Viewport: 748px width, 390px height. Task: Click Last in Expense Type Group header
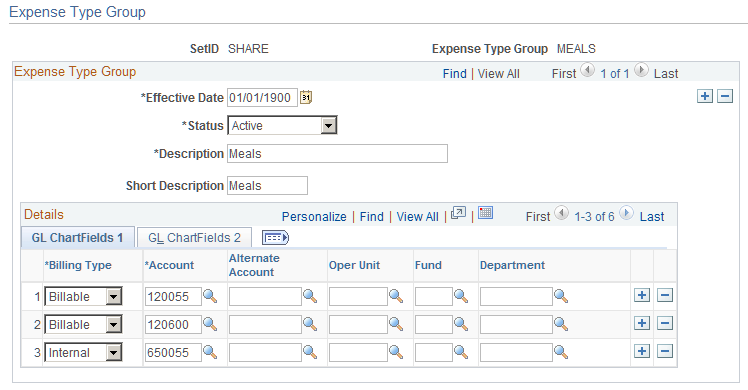666,74
